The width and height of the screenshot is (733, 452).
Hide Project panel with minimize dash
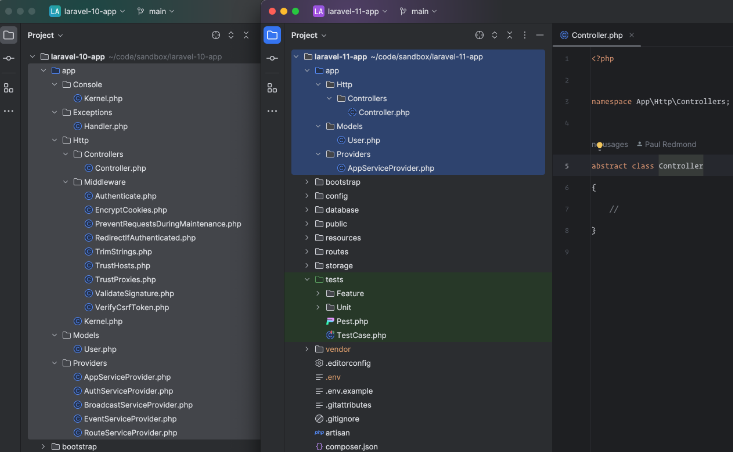539,35
